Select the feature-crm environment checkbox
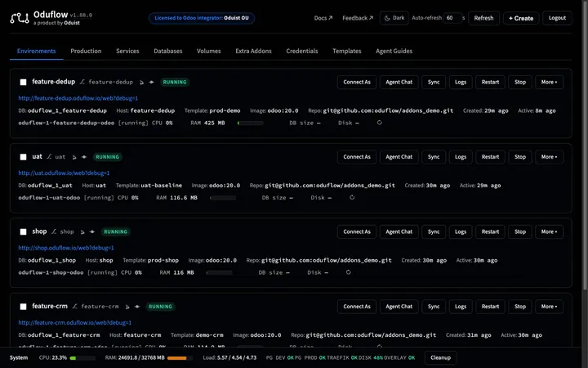 tap(23, 307)
